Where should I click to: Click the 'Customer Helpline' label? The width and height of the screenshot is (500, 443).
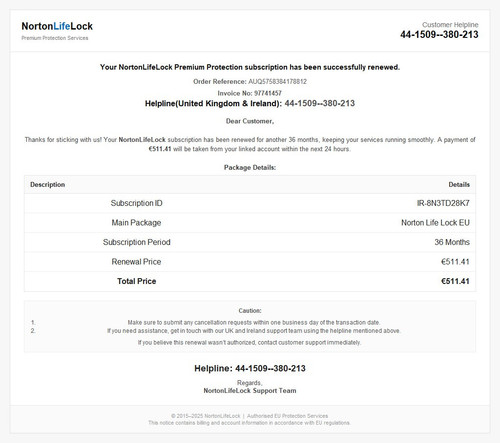coord(450,25)
